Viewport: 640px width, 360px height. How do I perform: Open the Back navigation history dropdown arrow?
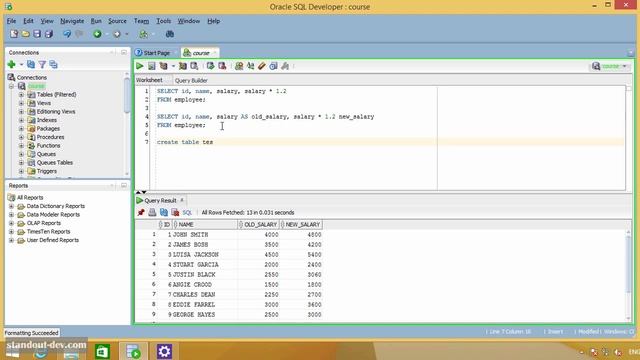pyautogui.click(x=107, y=34)
